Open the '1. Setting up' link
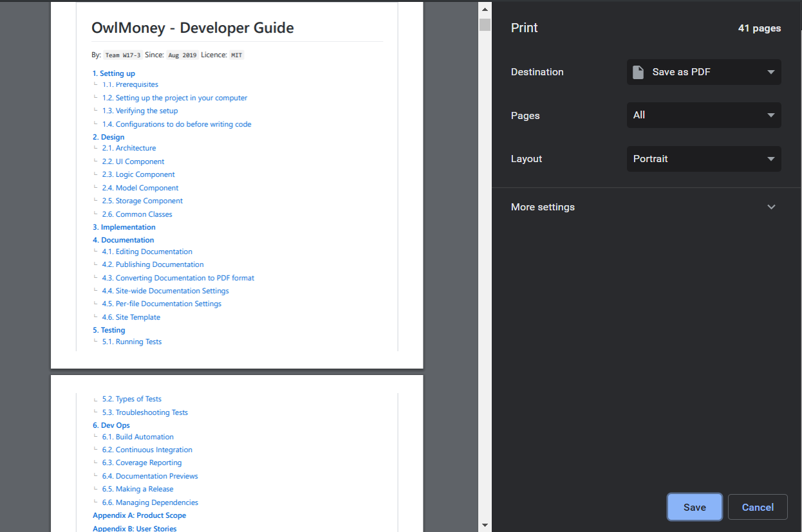Image resolution: width=802 pixels, height=532 pixels. 114,73
